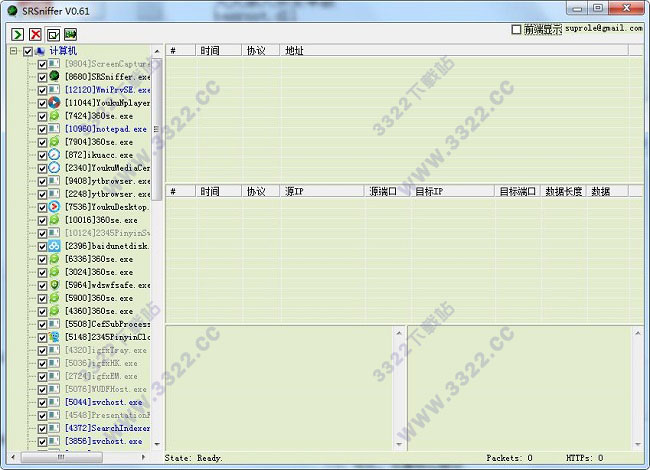Sort top list by 协议 column
Image resolution: width=650 pixels, height=470 pixels.
pyautogui.click(x=261, y=51)
